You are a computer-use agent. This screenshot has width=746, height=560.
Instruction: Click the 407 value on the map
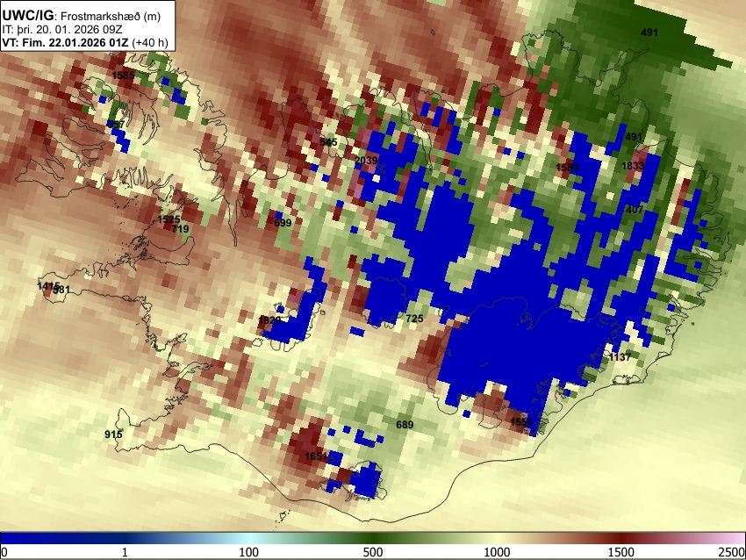click(635, 210)
